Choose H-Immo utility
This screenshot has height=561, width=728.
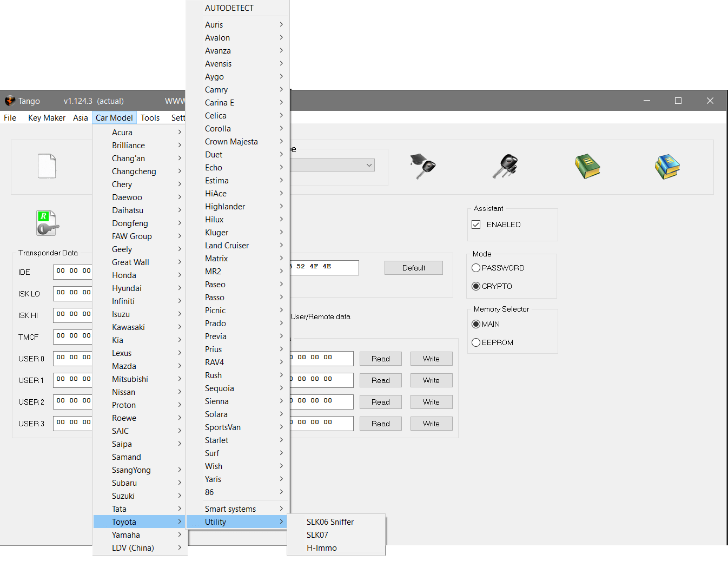click(336, 548)
